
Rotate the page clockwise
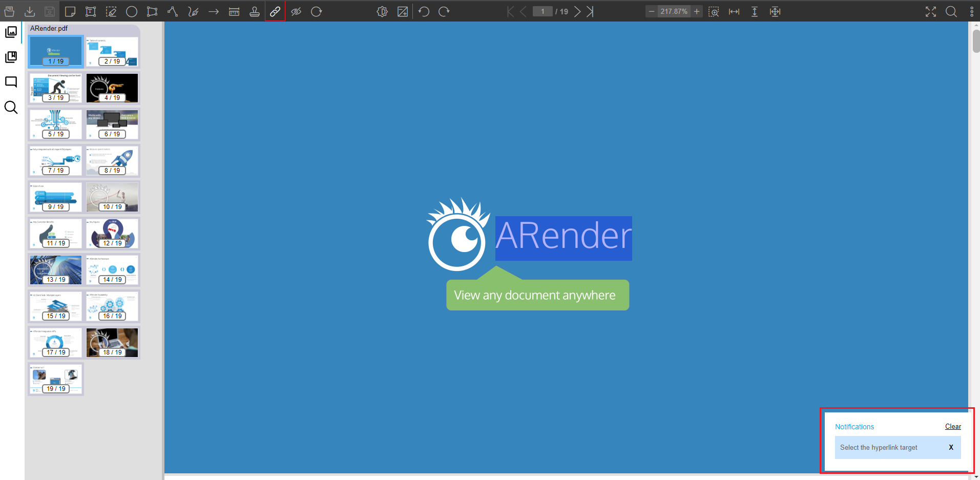point(444,11)
